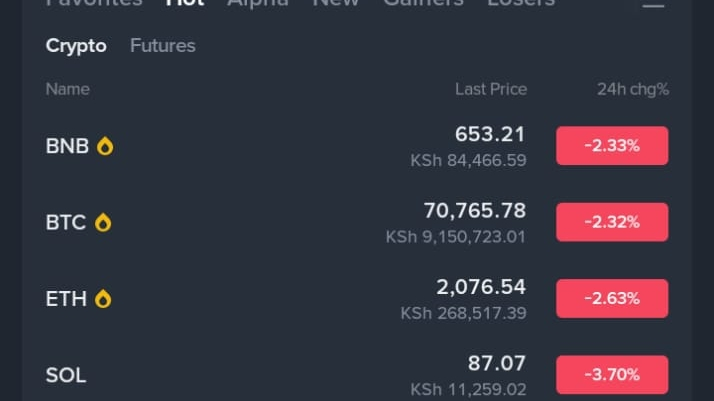Sort by 24h chg% column header

point(632,89)
